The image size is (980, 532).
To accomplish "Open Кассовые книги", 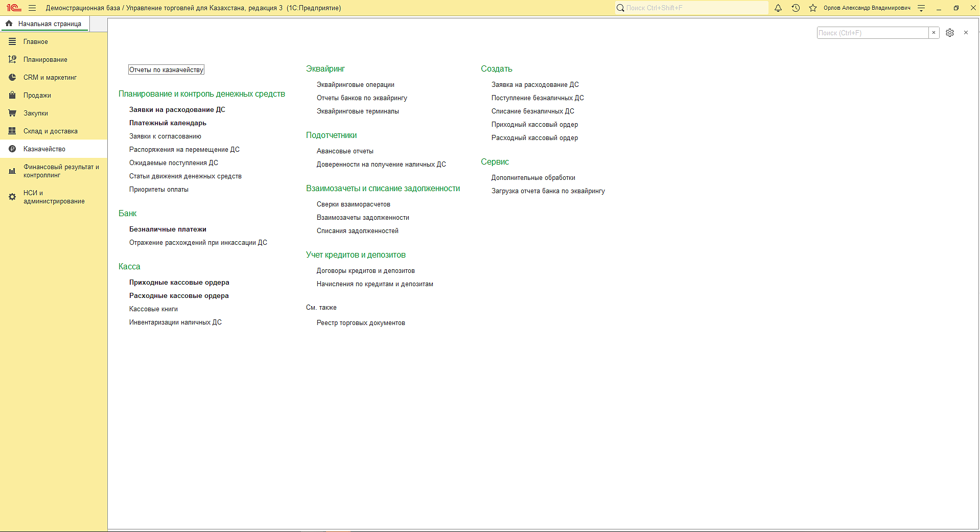I will point(153,309).
